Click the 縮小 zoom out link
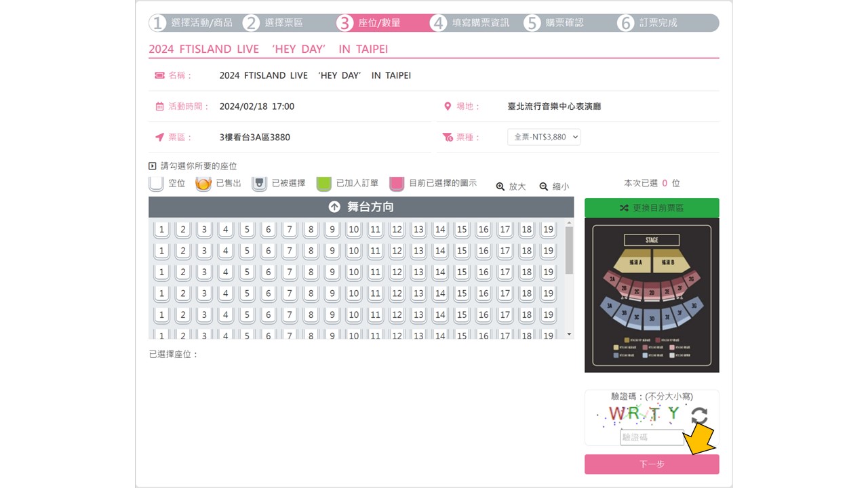The width and height of the screenshot is (868, 488). [x=554, y=186]
